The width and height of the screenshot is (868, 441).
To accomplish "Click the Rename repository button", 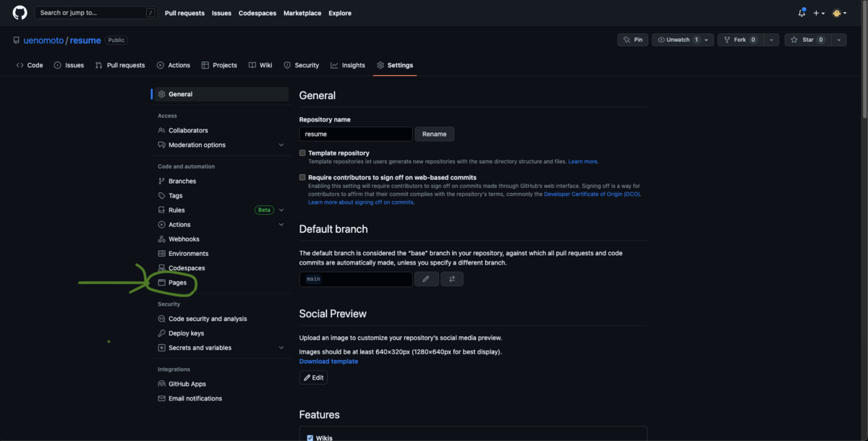I will coord(434,134).
